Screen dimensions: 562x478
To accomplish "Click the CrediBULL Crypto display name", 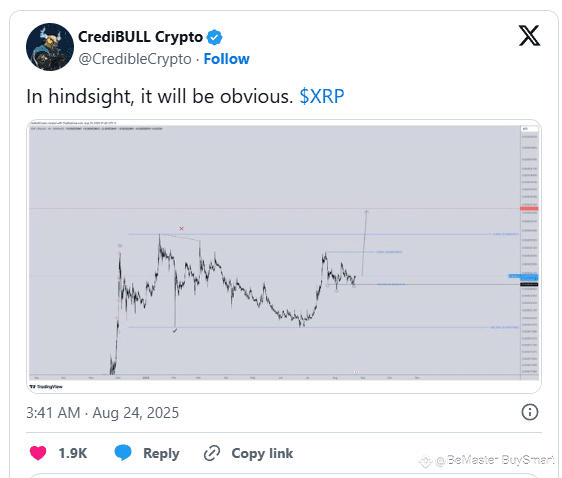I will [x=140, y=37].
